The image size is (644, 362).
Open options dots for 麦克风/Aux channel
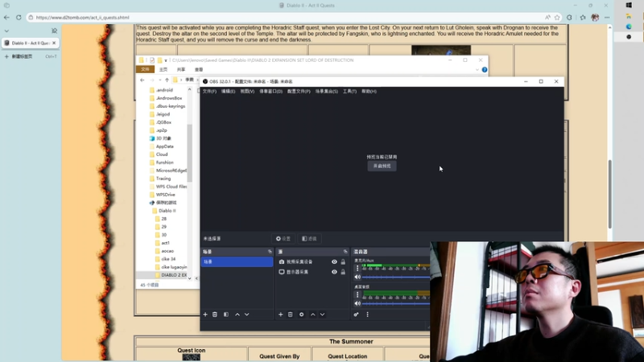pos(357,268)
